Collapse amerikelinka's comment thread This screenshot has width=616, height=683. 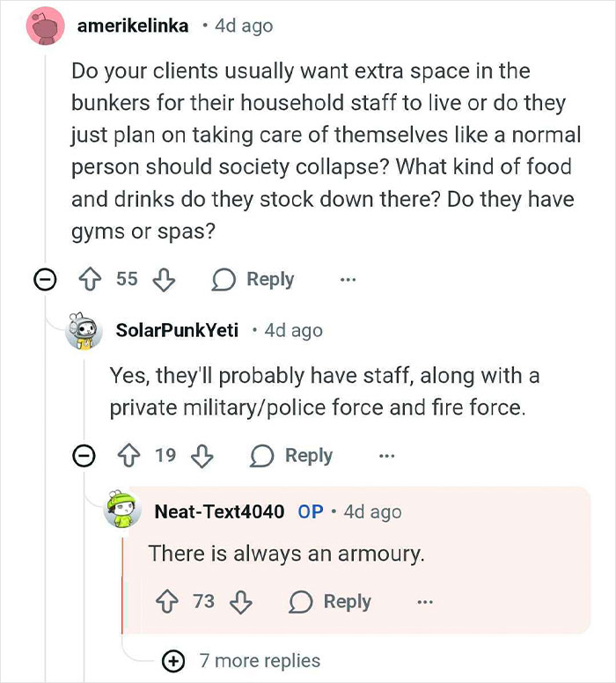(x=40, y=280)
